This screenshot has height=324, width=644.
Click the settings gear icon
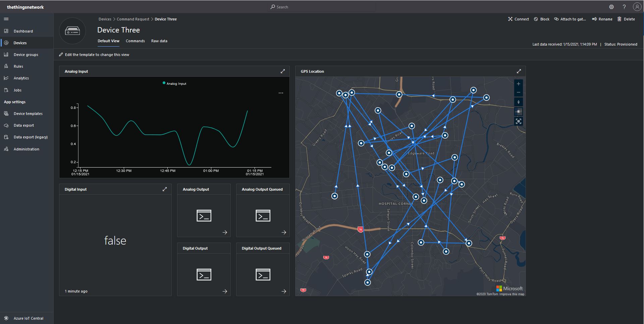611,7
